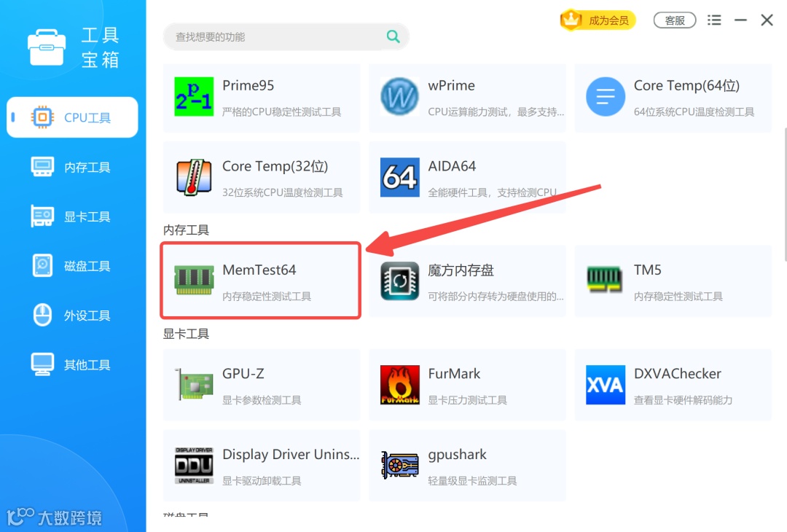Viewport: 787px width, 532px height.
Task: Click the AIDA64 blue 64 icon
Action: point(399,177)
